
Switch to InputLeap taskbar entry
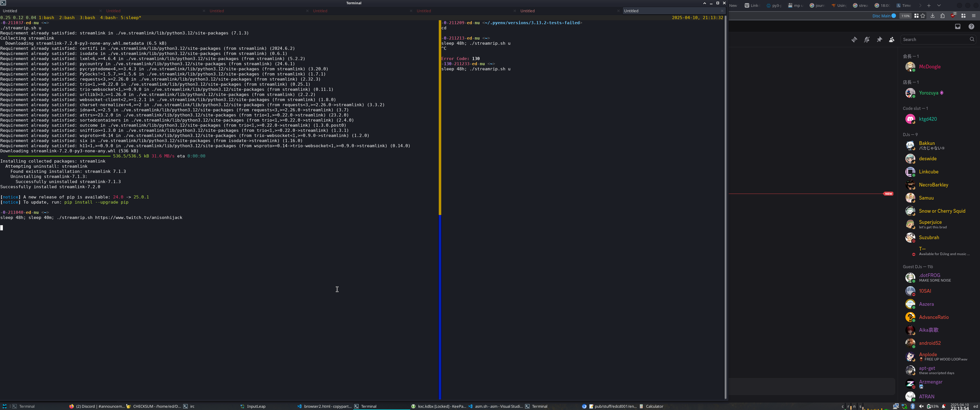click(x=268, y=406)
